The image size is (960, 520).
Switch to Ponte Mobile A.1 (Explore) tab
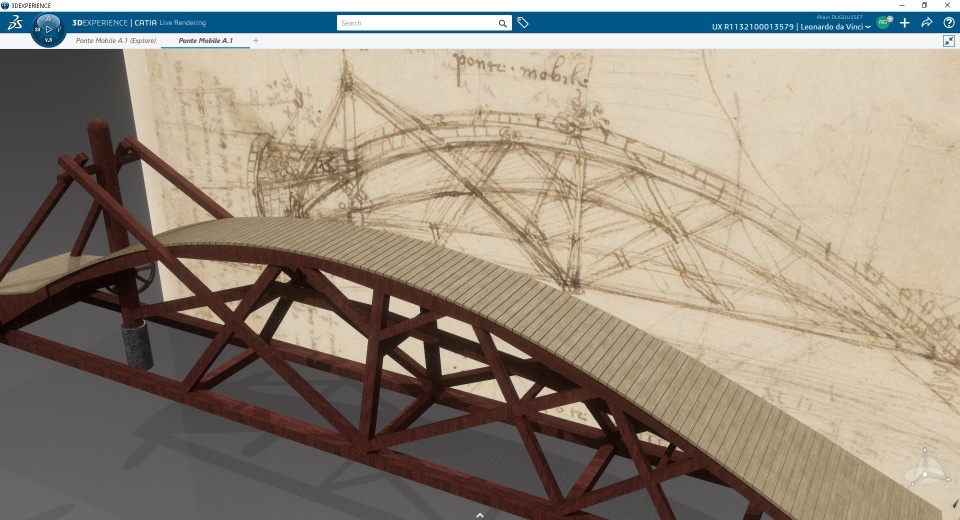[116, 40]
